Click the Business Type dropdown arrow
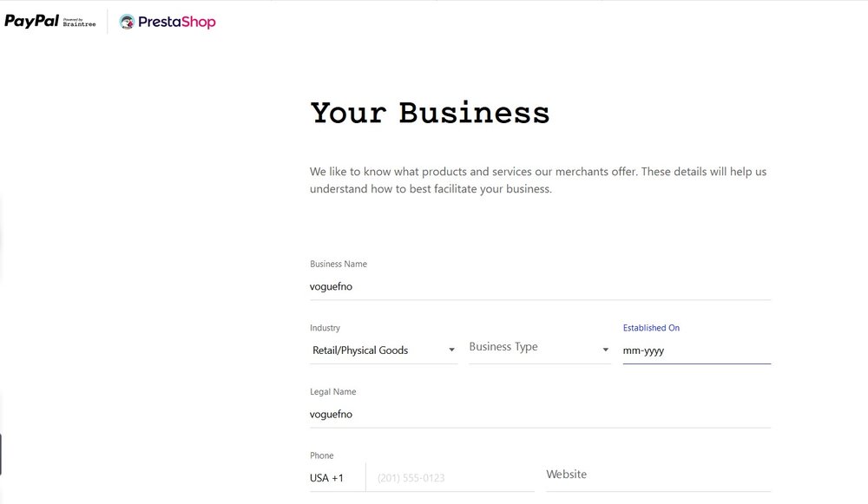The image size is (868, 504). pyautogui.click(x=605, y=350)
